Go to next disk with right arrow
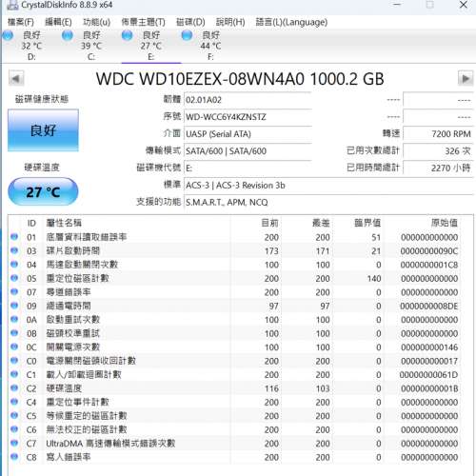 (466, 78)
